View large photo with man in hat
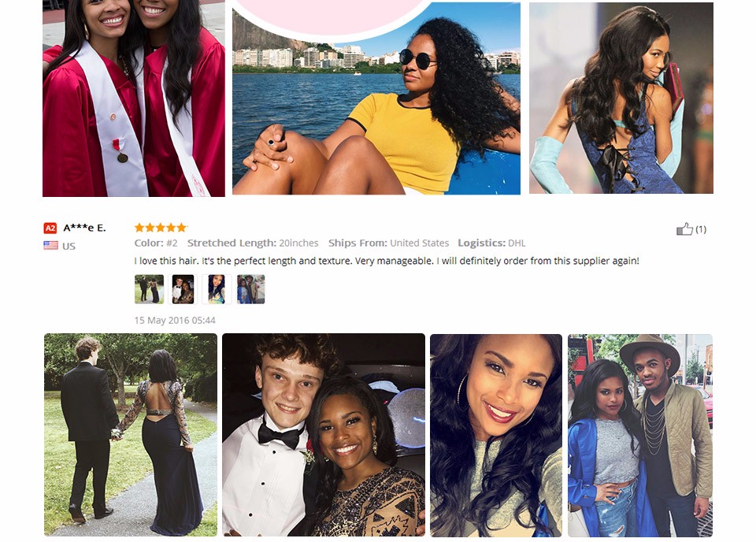 click(x=640, y=436)
